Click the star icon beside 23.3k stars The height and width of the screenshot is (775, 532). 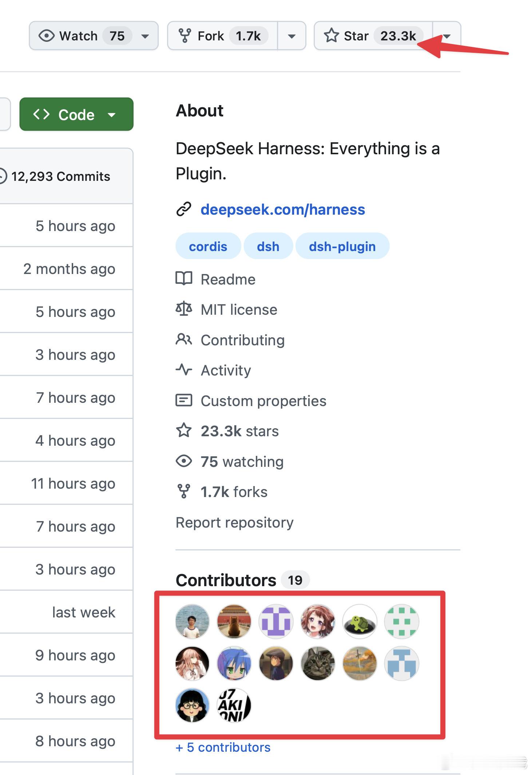coord(184,430)
